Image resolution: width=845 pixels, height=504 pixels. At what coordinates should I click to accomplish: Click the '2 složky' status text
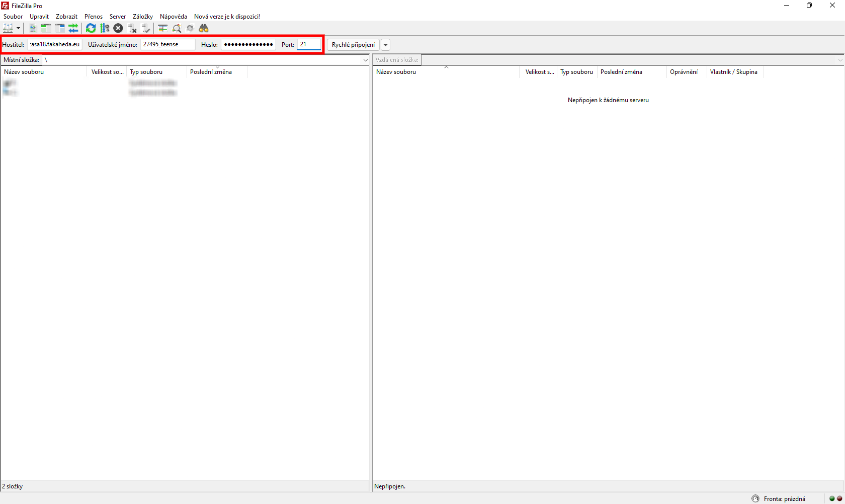click(13, 486)
